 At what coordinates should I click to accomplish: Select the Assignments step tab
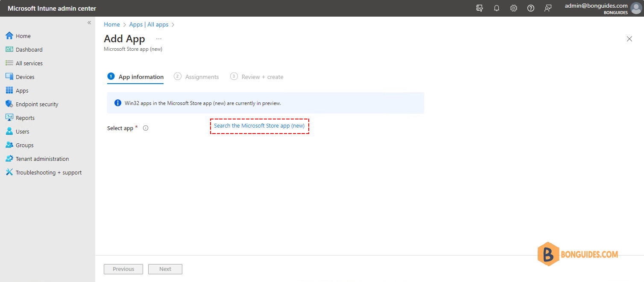(x=196, y=77)
